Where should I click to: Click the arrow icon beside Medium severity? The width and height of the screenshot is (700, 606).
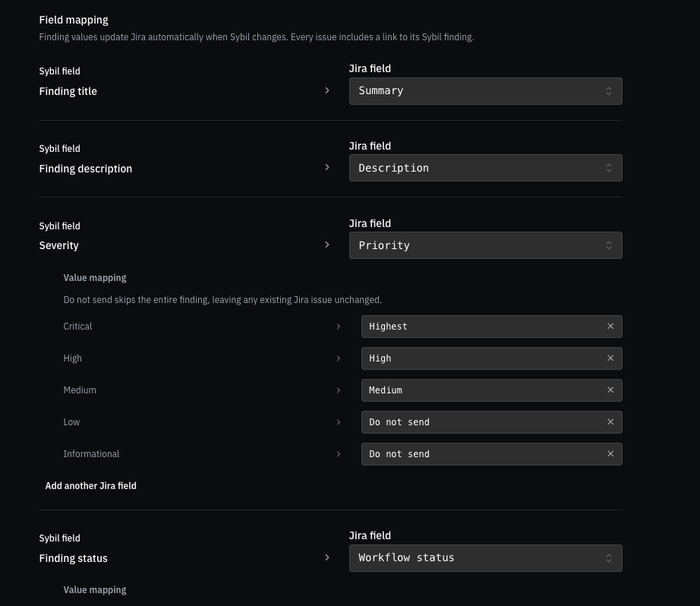[x=339, y=390]
